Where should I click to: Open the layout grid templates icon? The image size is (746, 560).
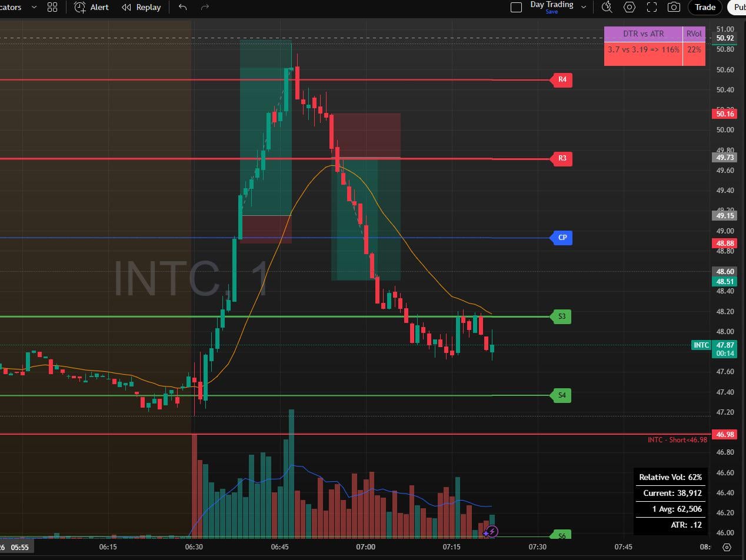click(x=52, y=7)
